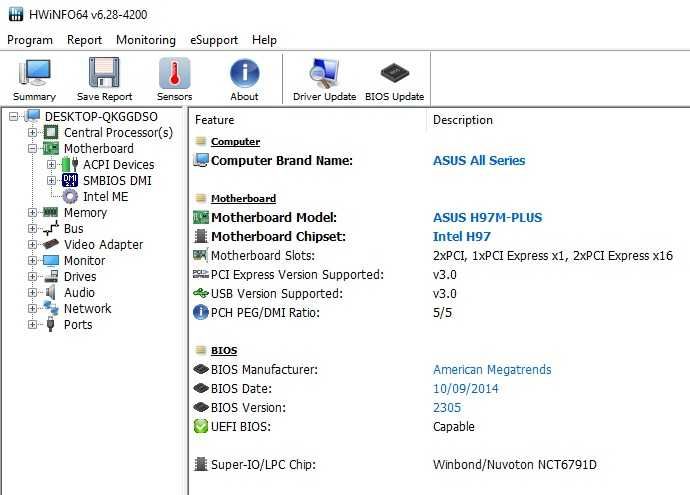Expand the Bus tree node

32,229
